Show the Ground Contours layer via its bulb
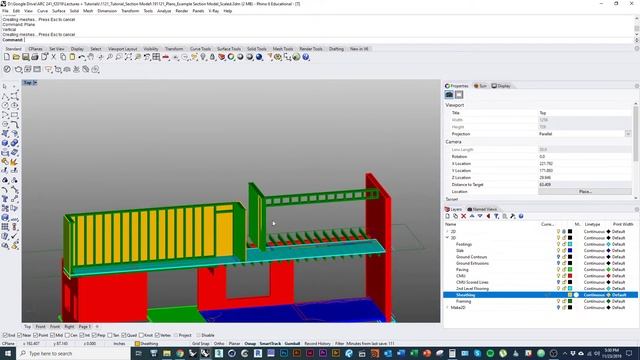This screenshot has width=640, height=360. [x=558, y=257]
